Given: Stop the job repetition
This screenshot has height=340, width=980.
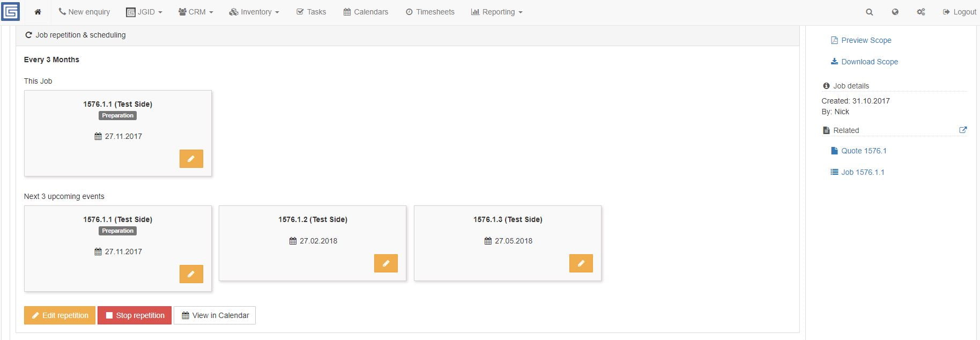Looking at the screenshot, I should tap(135, 315).
